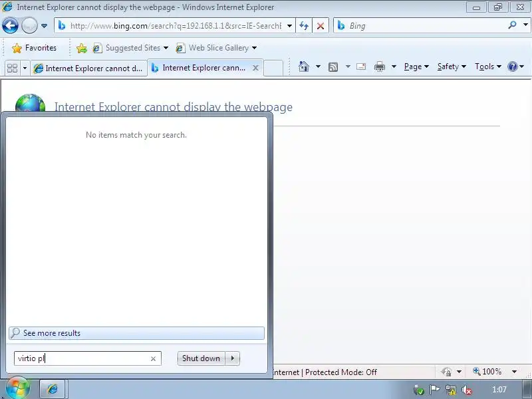The image size is (532, 399).
Task: Click the Quick Tabs grid icon
Action: click(x=12, y=68)
